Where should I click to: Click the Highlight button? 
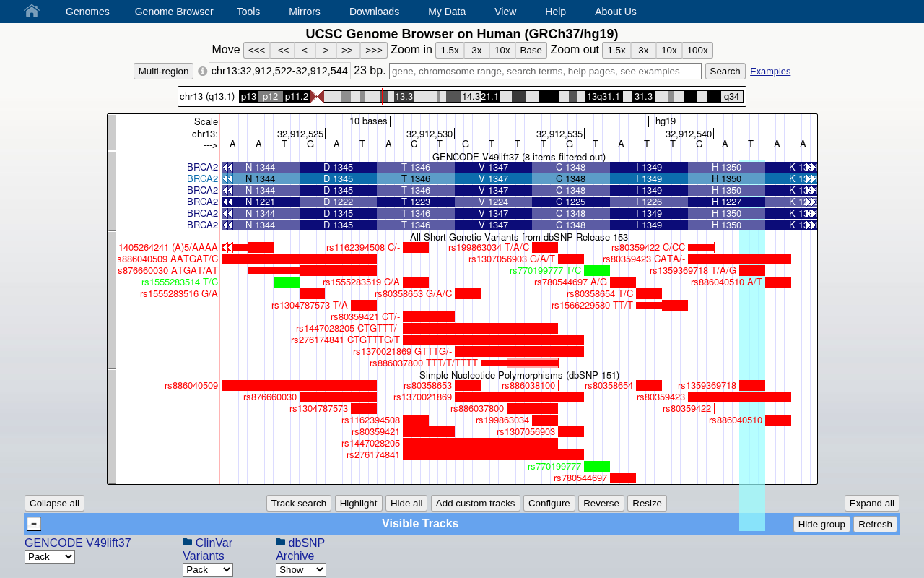[358, 503]
